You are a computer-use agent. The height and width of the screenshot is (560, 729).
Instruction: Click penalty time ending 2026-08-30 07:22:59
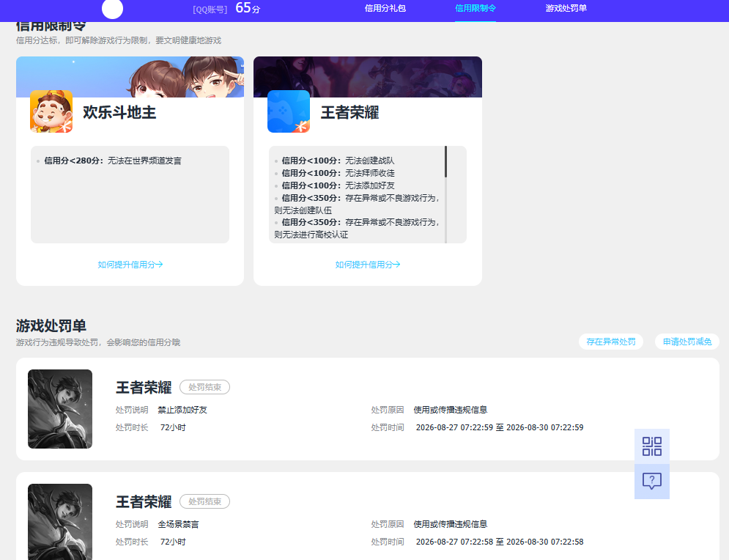tap(500, 427)
